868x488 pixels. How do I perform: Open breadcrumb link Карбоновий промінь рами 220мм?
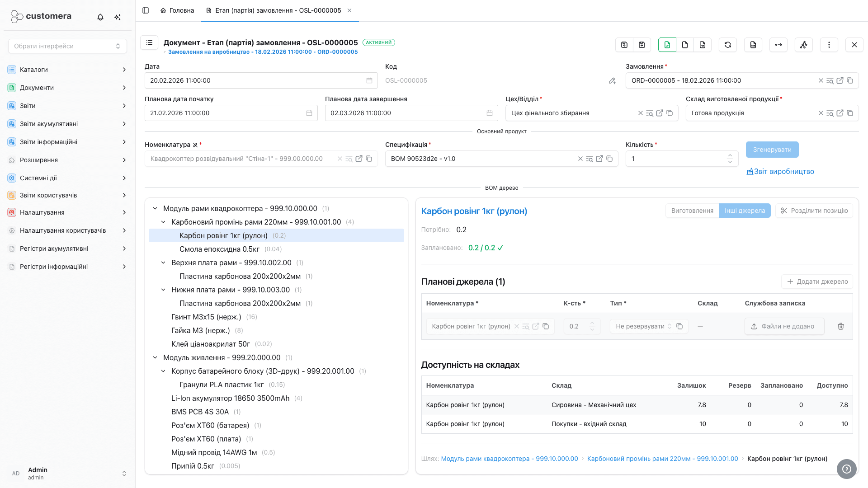662,459
